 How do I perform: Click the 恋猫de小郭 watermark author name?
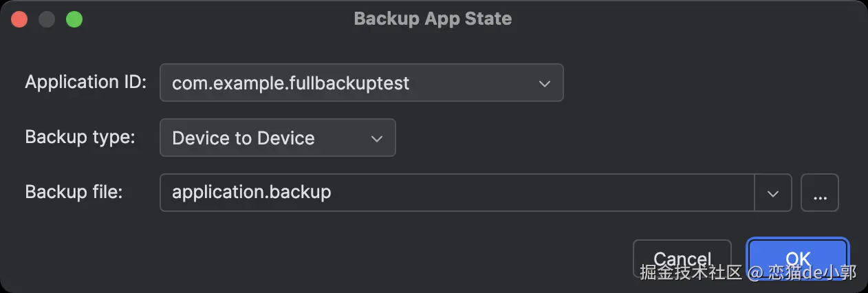click(x=812, y=272)
